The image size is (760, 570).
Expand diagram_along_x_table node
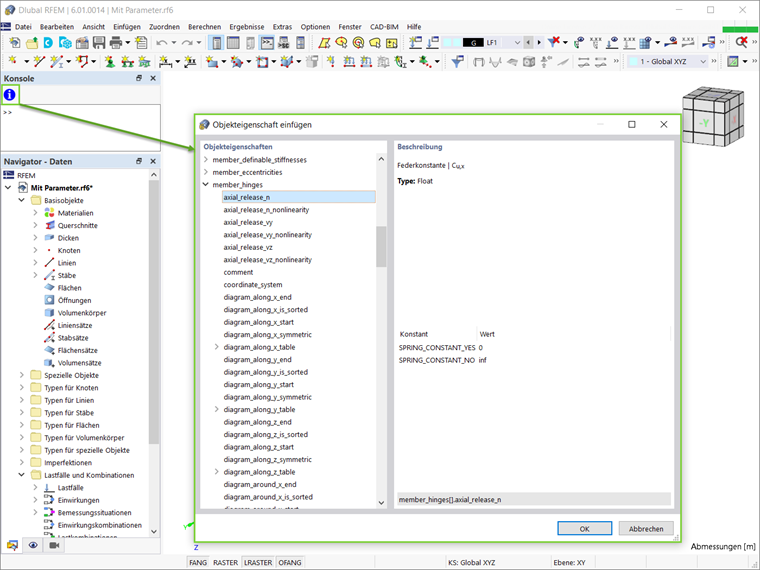click(x=217, y=347)
